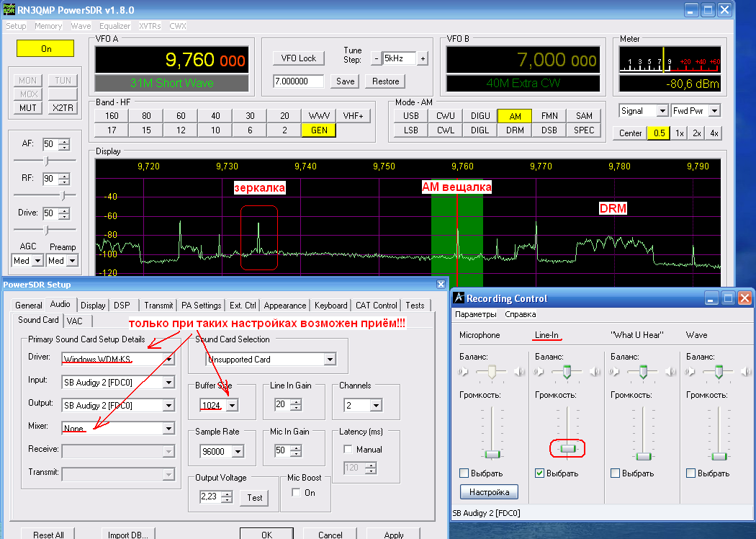756x539 pixels.
Task: Uncheck Выбрать under Line-In
Action: tap(540, 473)
